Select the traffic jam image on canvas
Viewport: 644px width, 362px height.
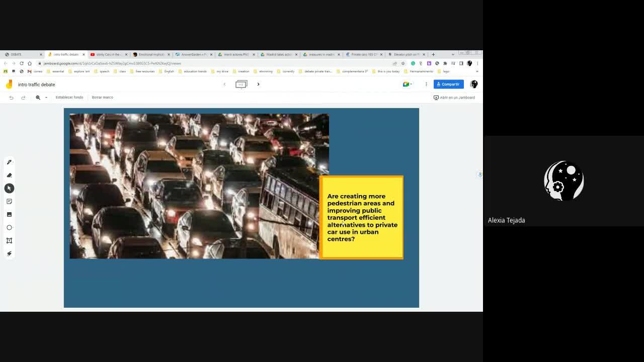pyautogui.click(x=199, y=186)
